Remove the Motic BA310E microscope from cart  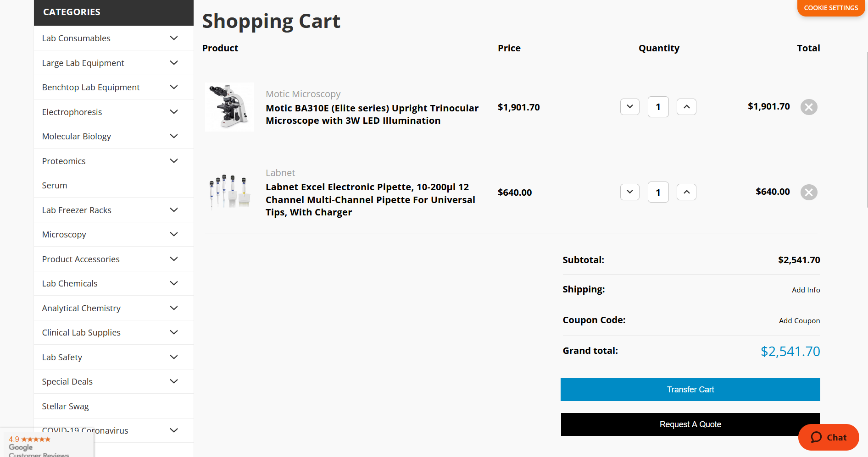(809, 107)
